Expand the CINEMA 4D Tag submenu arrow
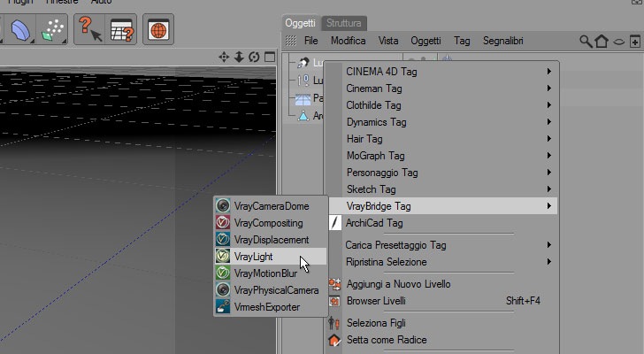The image size is (644, 354). 548,72
